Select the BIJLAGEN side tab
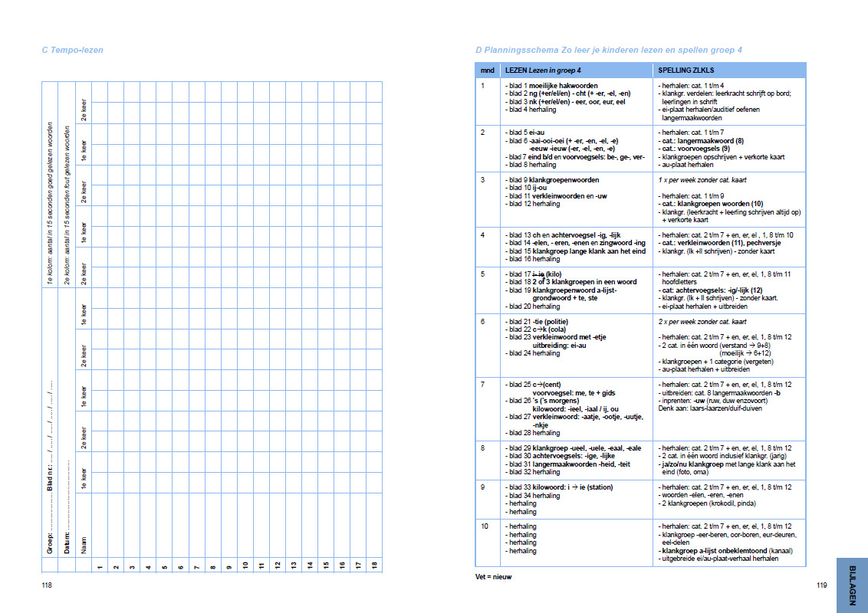Viewport: 868px width, 613px height. pyautogui.click(x=852, y=585)
